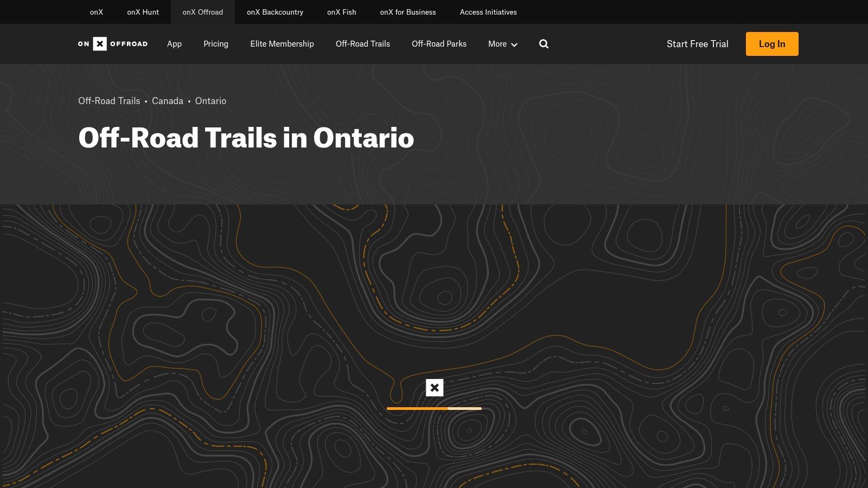This screenshot has height=488, width=868.
Task: Click the search magnifier icon
Action: pos(544,44)
